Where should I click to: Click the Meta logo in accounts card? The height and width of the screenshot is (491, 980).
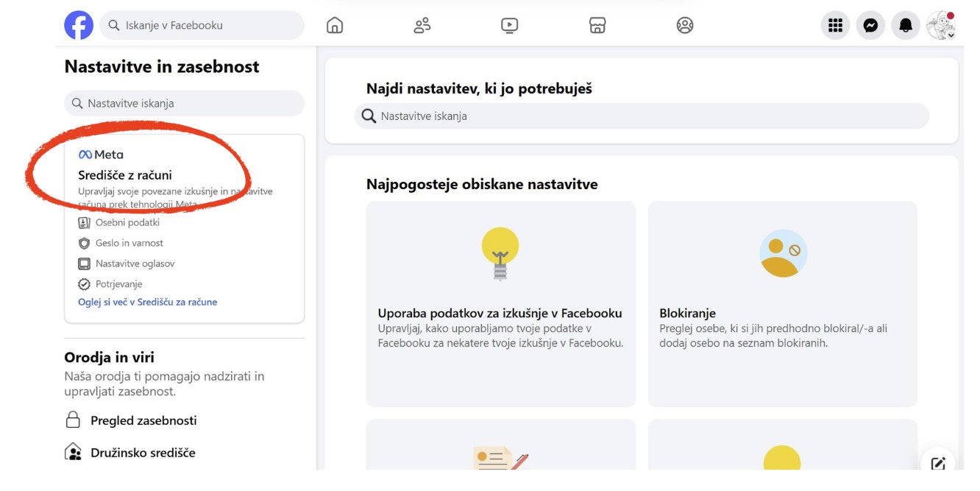point(101,155)
